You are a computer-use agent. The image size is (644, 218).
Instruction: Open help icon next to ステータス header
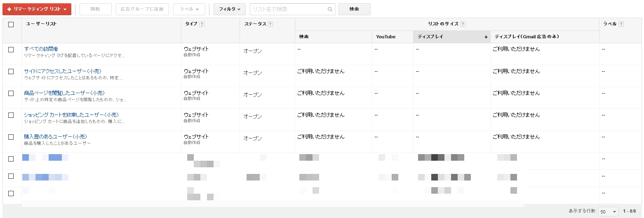(x=270, y=24)
